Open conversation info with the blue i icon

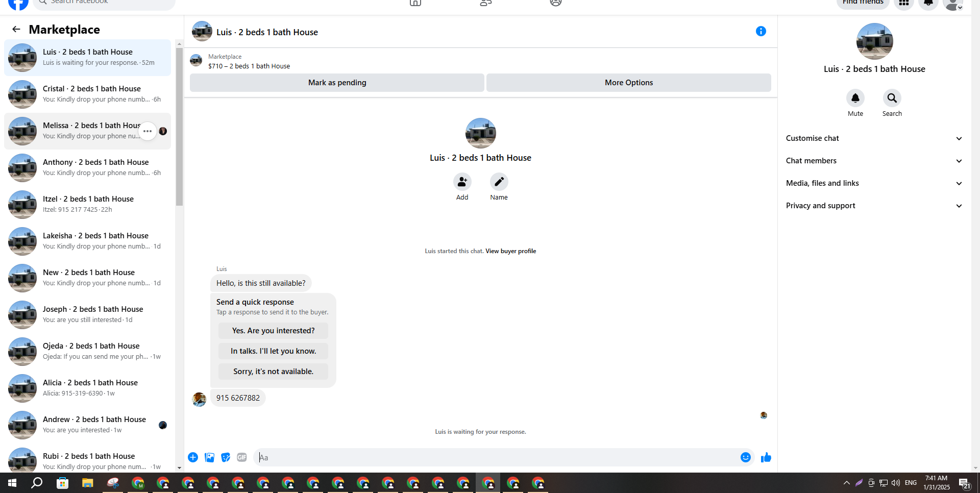pos(761,32)
